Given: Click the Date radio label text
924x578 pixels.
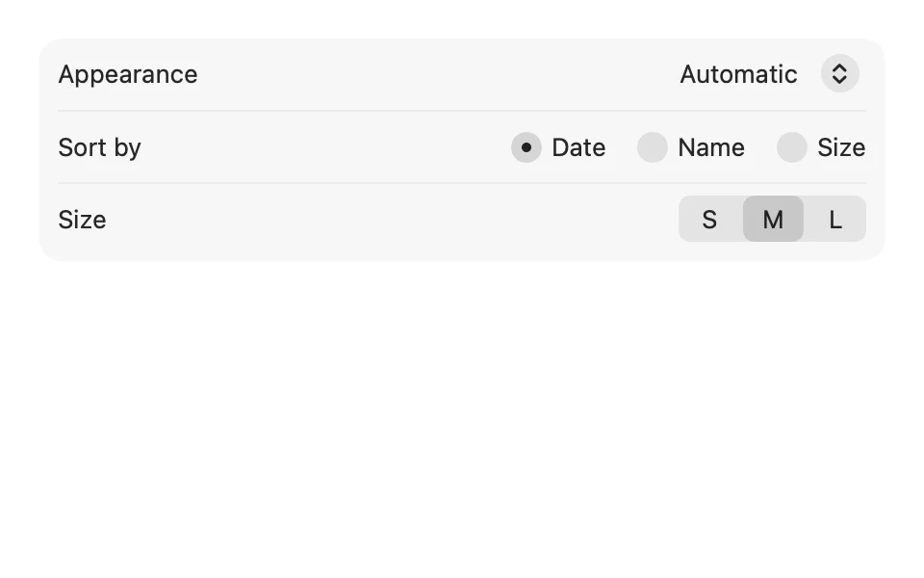Looking at the screenshot, I should click(x=578, y=147).
